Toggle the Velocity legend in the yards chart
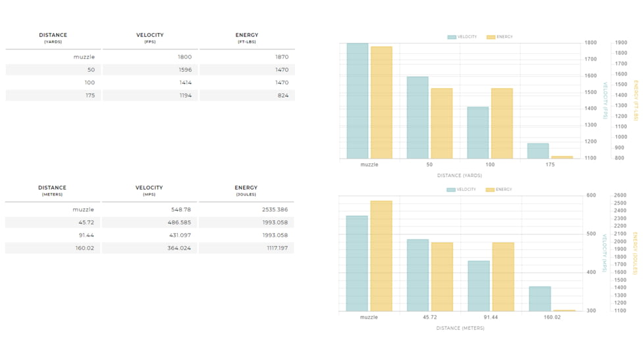Viewport: 644px width, 362px height. (462, 37)
